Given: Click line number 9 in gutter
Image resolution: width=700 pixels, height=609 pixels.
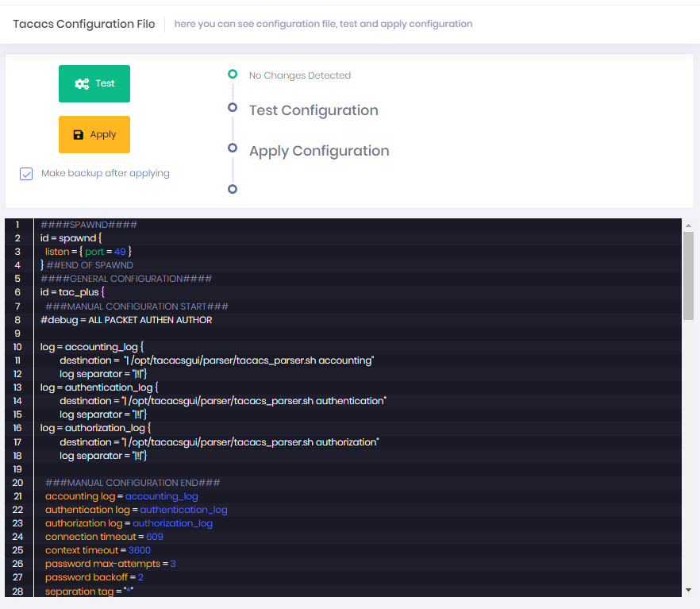Looking at the screenshot, I should click(x=17, y=333).
